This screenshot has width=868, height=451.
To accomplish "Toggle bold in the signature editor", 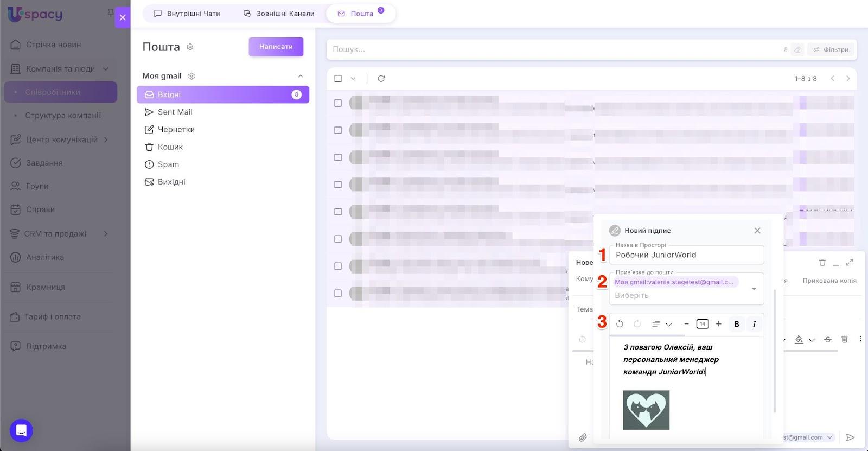I will point(737,324).
